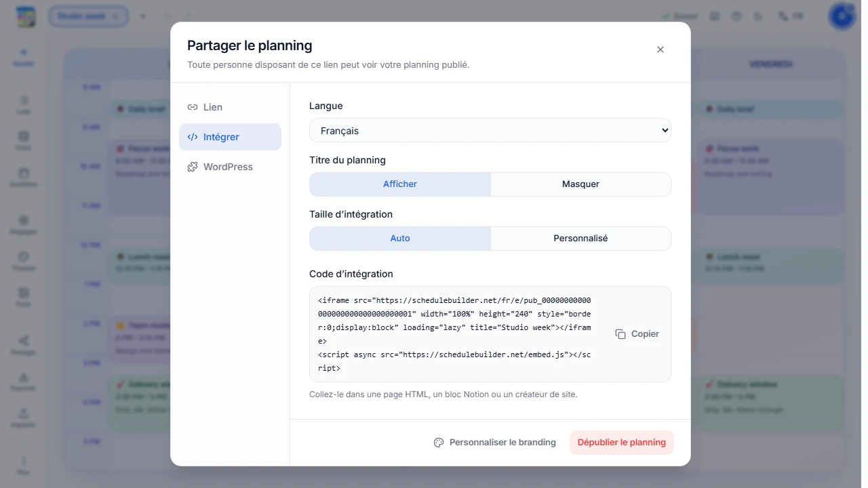Viewport: 868px width, 488px height.
Task: Open Personnaliser le branding
Action: (x=495, y=443)
